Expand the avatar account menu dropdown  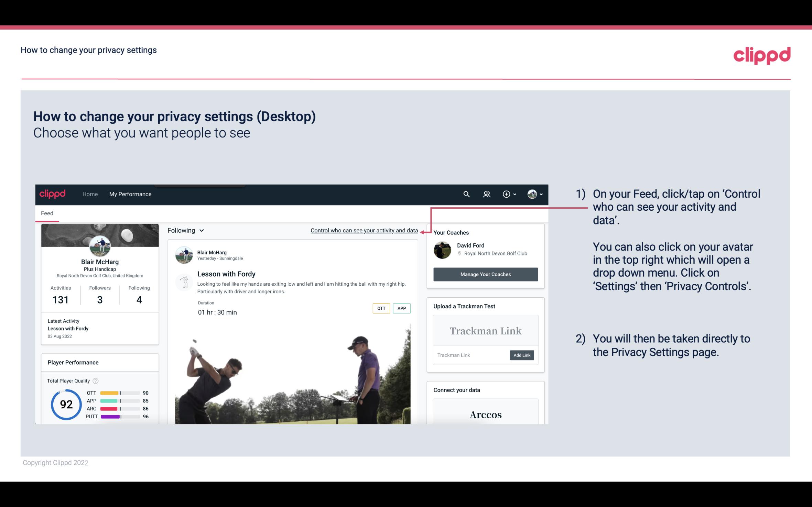(533, 194)
